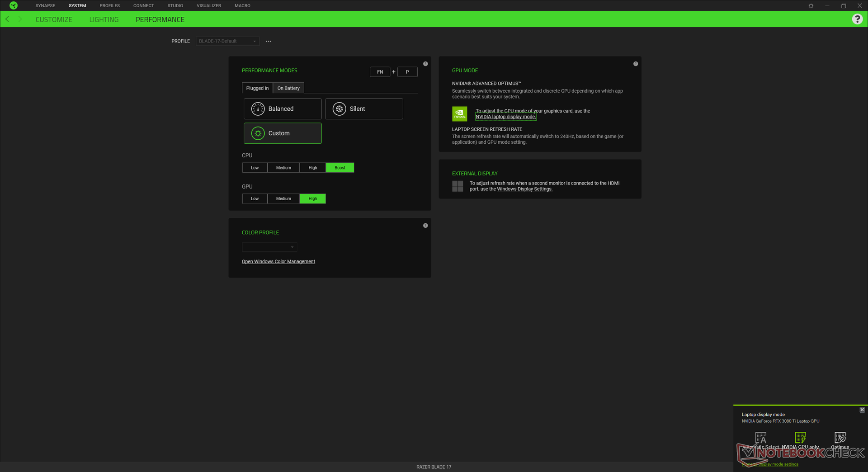Image resolution: width=868 pixels, height=472 pixels.
Task: Switch to the On Battery tab
Action: click(288, 88)
